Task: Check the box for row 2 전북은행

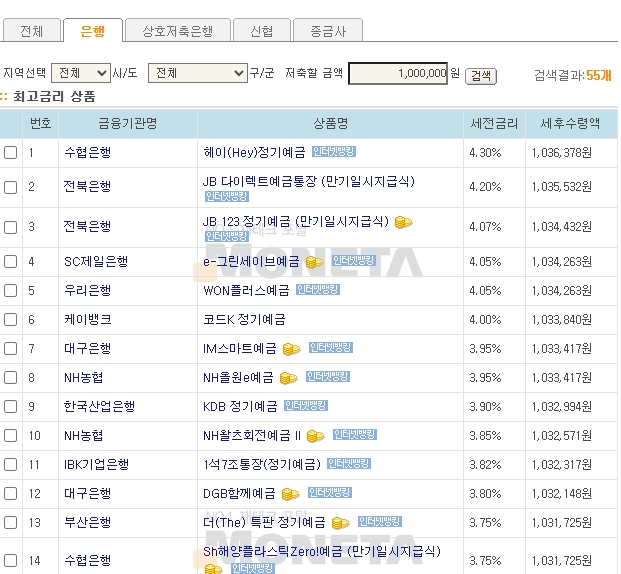Action: (x=11, y=187)
